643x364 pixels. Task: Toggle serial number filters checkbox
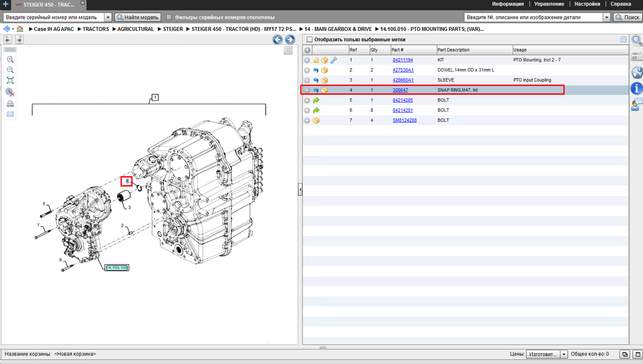(x=169, y=17)
